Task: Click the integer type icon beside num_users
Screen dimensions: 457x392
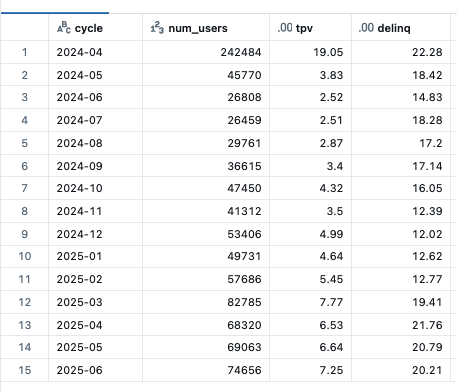Action: 157,28
